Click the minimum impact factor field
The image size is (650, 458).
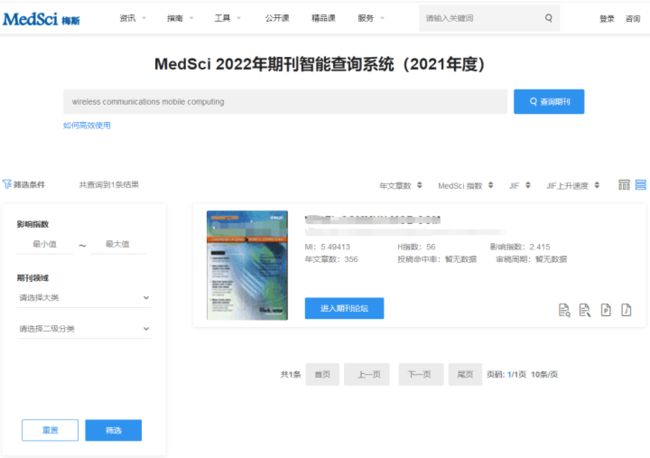click(44, 244)
